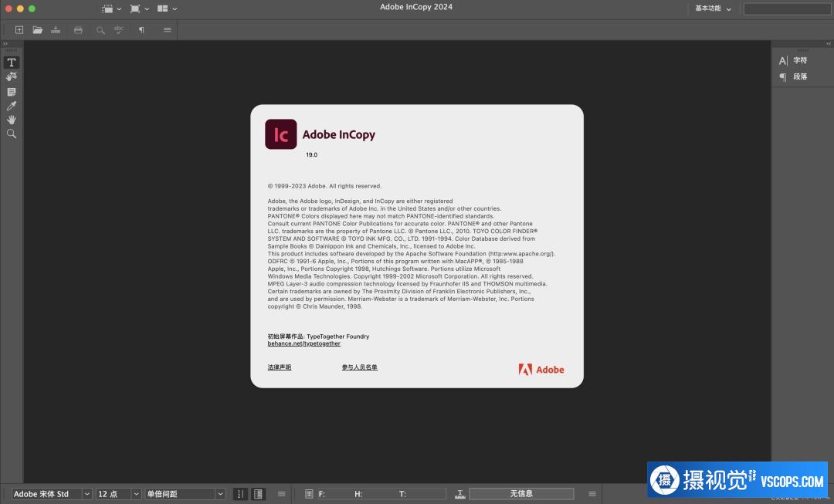
Task: Select the Note tool
Action: coord(11,92)
